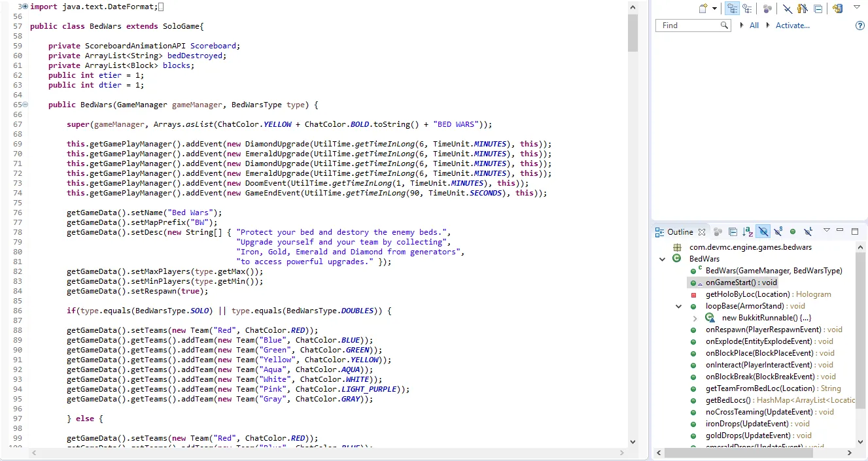Synchronize changed task repositories
The width and height of the screenshot is (868, 461).
point(838,9)
